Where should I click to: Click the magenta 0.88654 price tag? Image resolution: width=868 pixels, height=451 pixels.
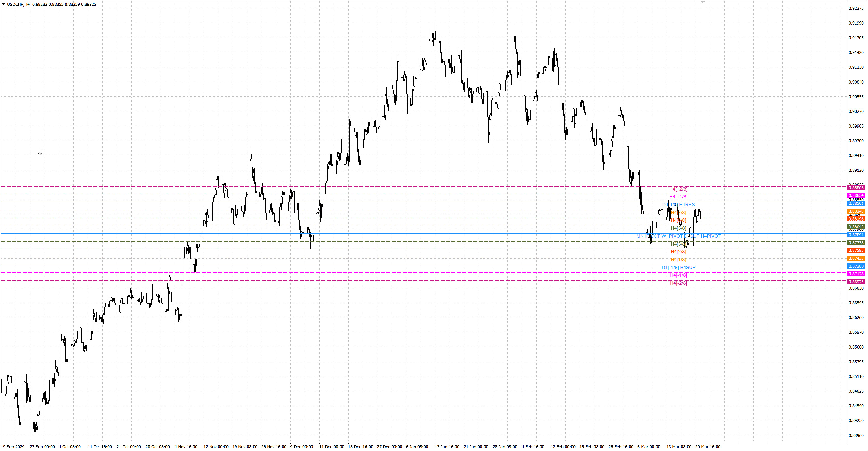(x=856, y=196)
